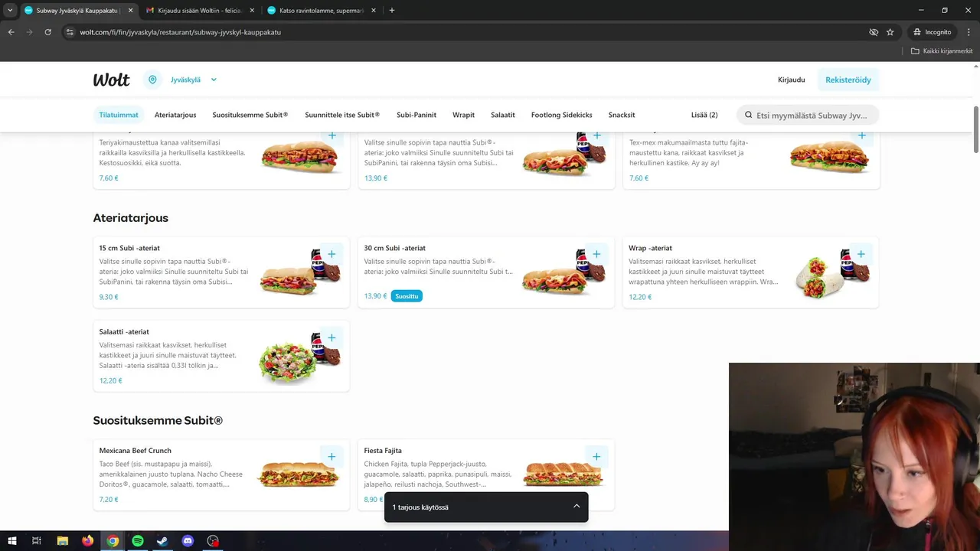Image resolution: width=980 pixels, height=551 pixels.
Task: Click the 12,20 € price on Wrap -ateriat
Action: (640, 297)
